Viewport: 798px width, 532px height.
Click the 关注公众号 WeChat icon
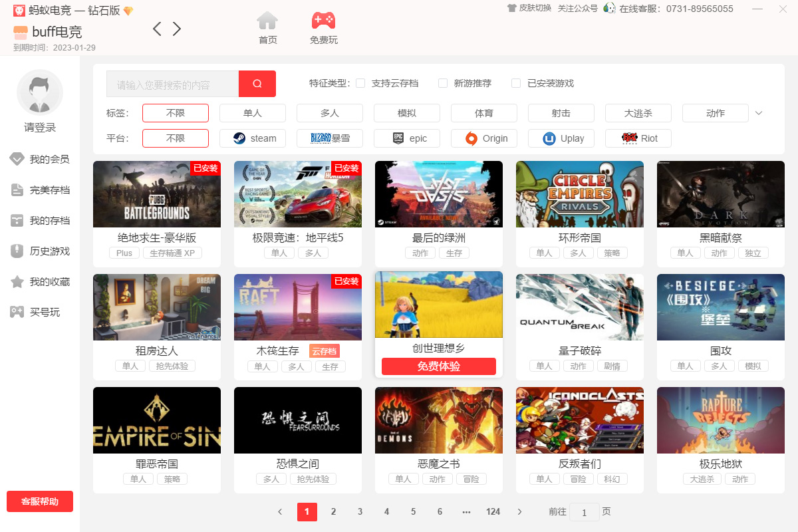tap(609, 9)
